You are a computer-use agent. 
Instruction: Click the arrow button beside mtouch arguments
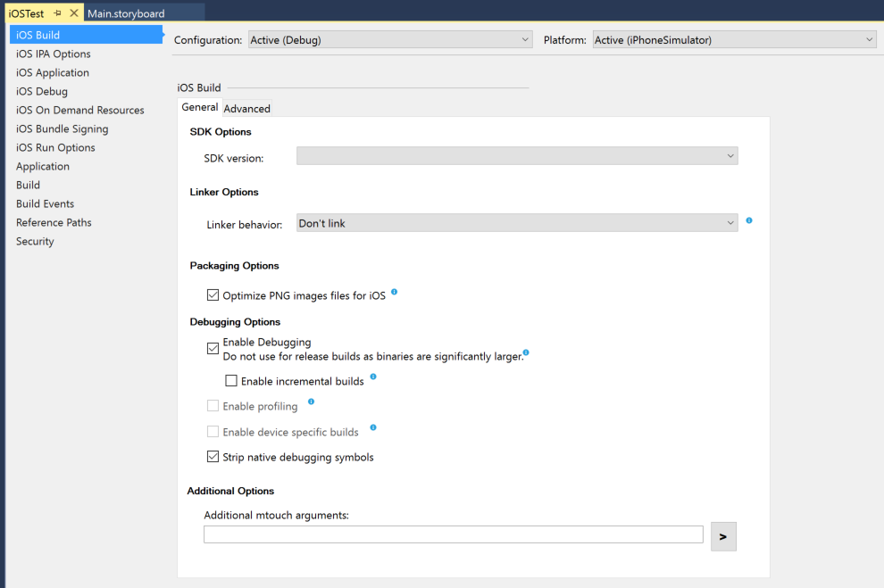pyautogui.click(x=723, y=536)
